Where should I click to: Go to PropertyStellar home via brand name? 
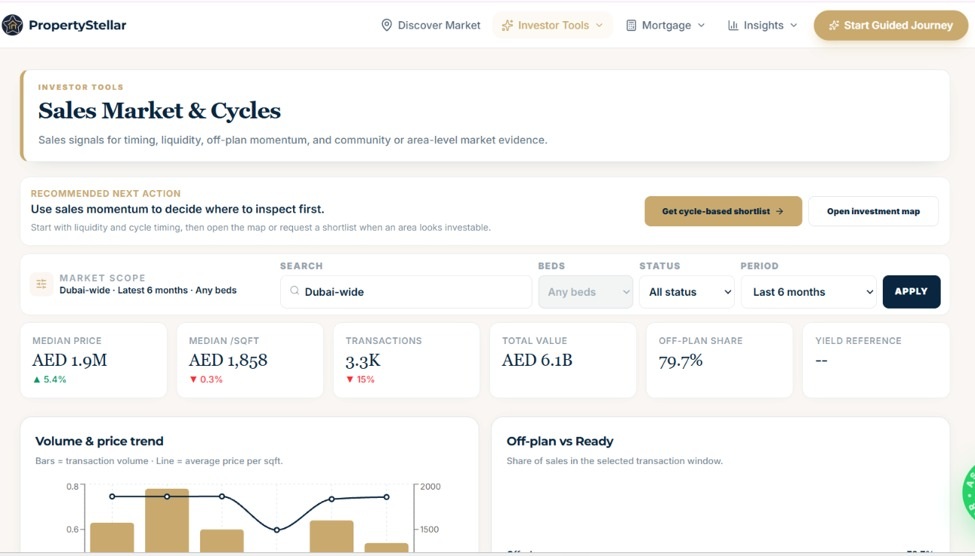coord(78,25)
